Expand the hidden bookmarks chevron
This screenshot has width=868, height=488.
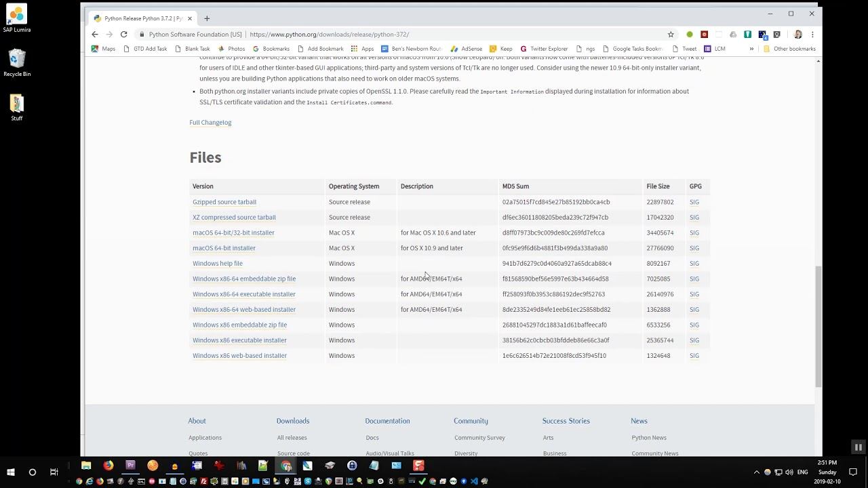pos(751,49)
